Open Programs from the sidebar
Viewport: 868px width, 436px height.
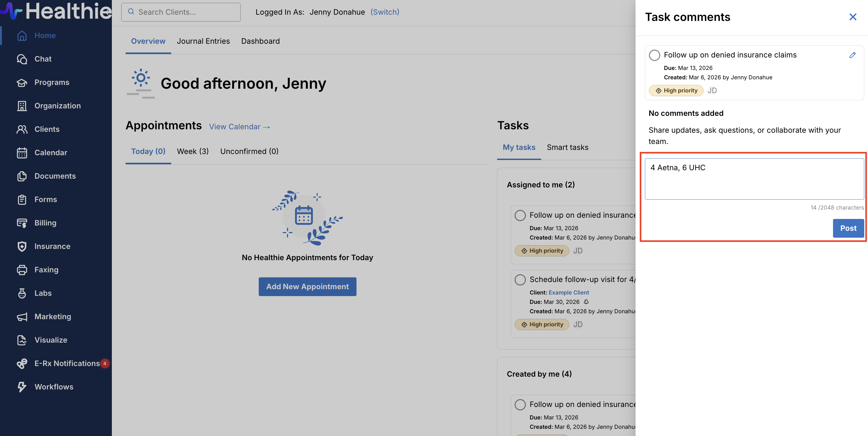pos(52,82)
